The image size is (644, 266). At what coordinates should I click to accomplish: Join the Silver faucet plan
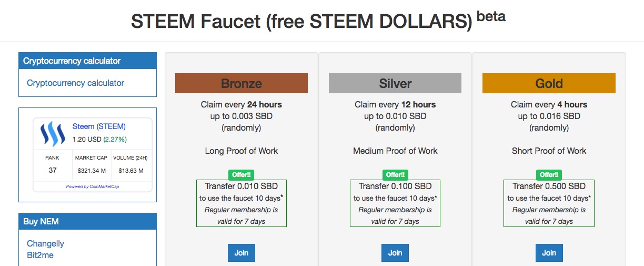(395, 253)
